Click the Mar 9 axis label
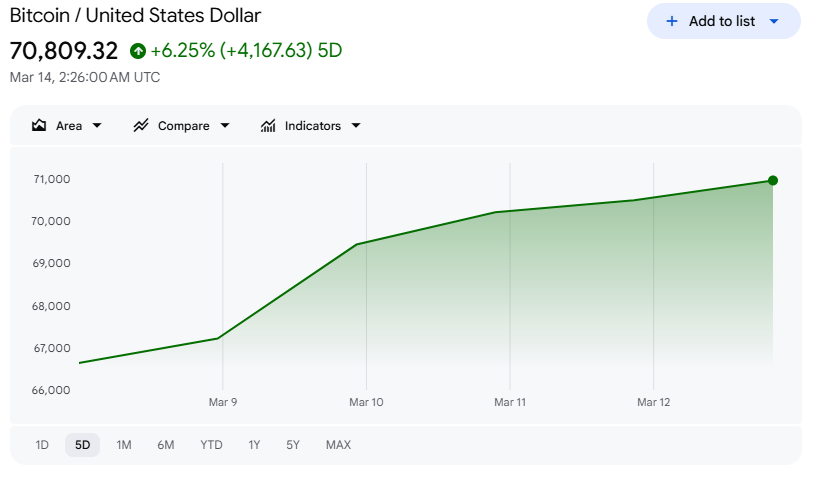Screen dimensions: 817x477 [x=223, y=402]
